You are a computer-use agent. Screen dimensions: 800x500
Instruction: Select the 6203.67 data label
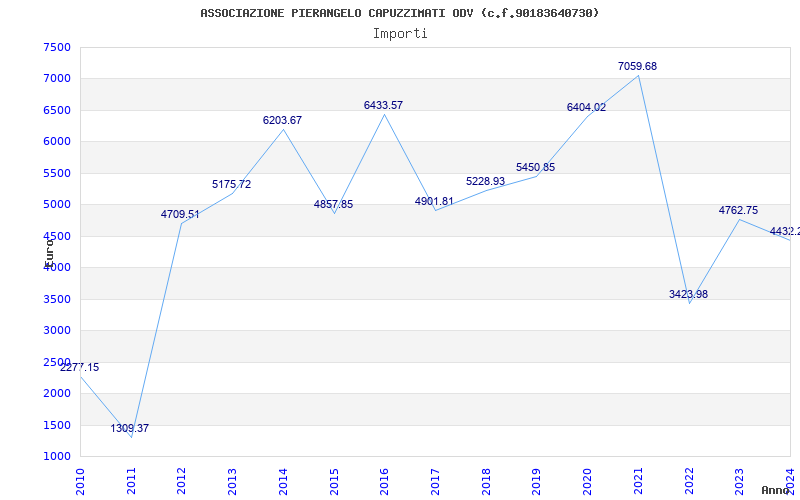pyautogui.click(x=282, y=120)
